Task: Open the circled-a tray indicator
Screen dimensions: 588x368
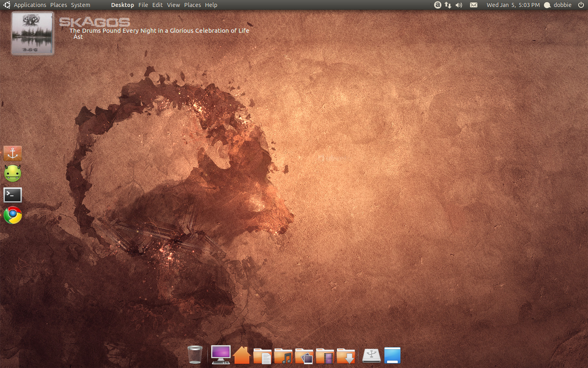Action: pos(438,5)
